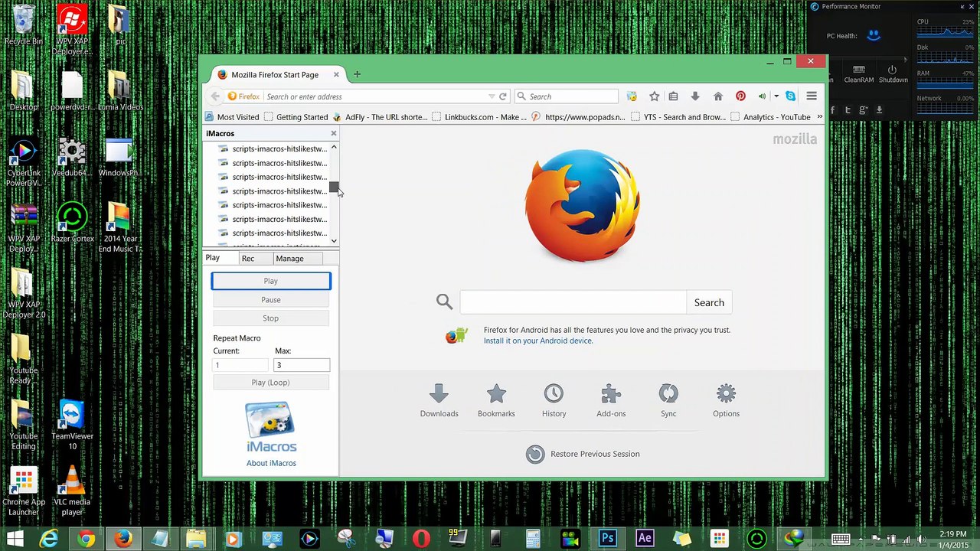
Task: Expand Performance Monitor right arrow
Action: click(906, 60)
